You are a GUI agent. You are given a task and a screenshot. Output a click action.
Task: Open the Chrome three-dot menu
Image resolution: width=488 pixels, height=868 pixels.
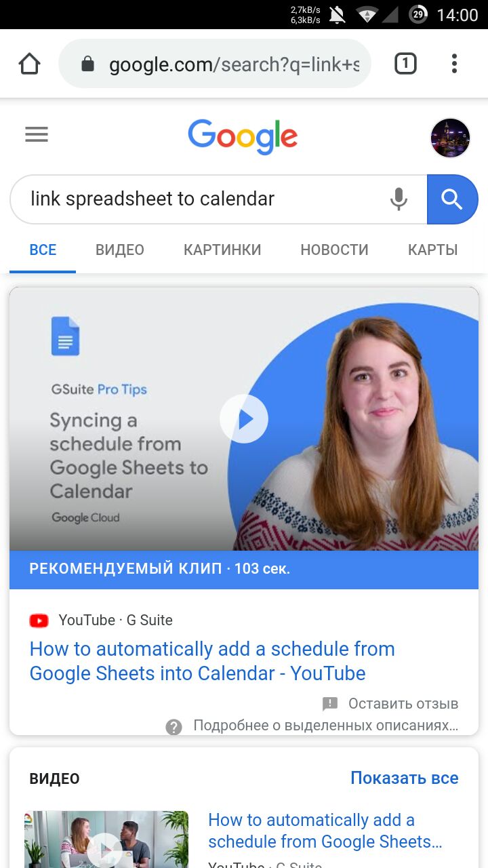click(454, 64)
